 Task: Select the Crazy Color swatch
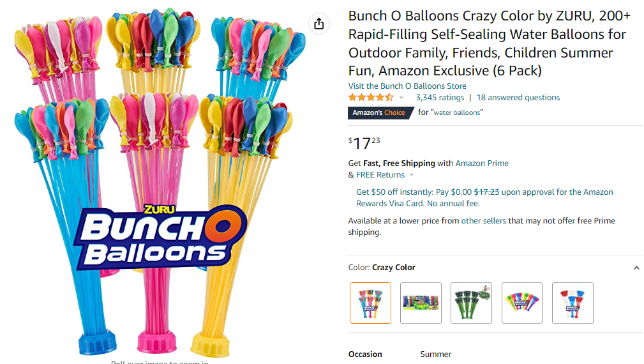point(370,303)
